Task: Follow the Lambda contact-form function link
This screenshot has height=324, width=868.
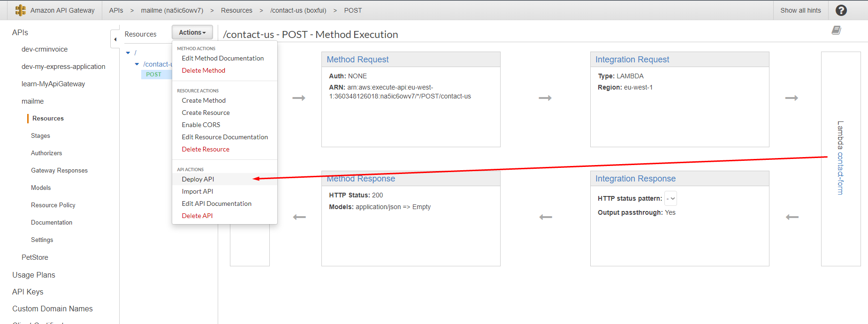Action: pos(840,173)
